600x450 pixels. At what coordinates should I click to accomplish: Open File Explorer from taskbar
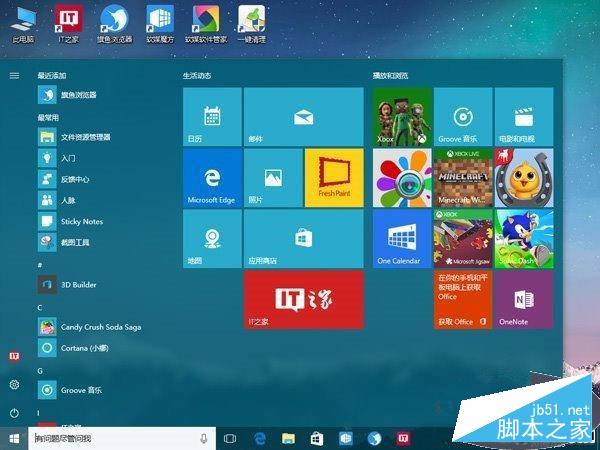289,439
